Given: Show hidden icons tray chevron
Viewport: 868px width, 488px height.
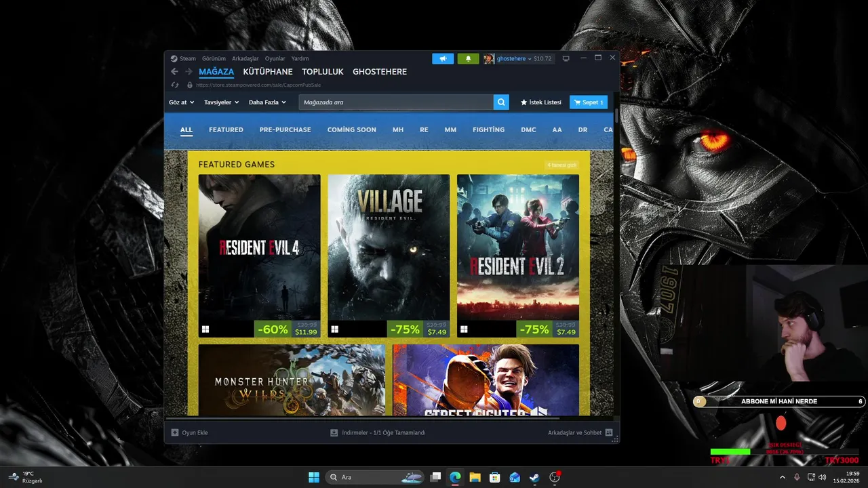Looking at the screenshot, I should point(782,477).
